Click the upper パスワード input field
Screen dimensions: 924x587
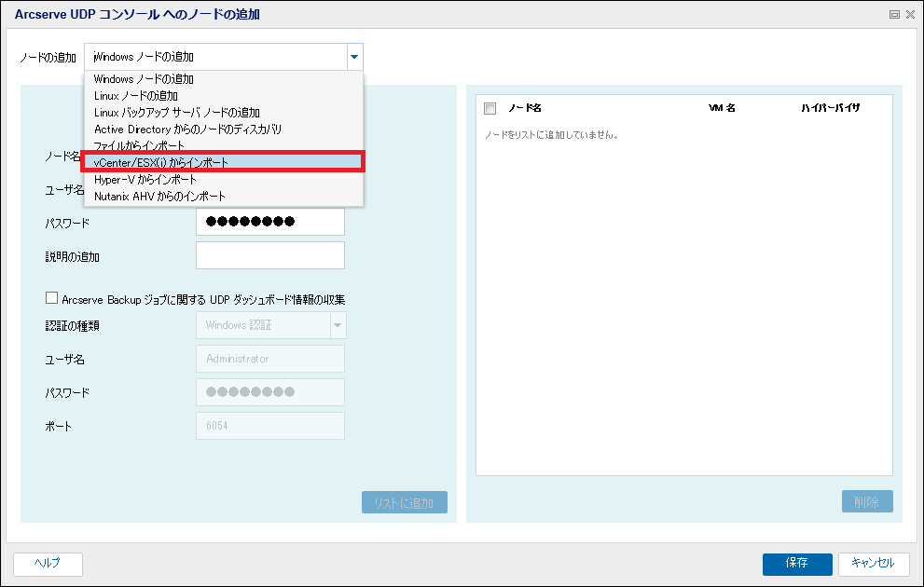[x=269, y=222]
